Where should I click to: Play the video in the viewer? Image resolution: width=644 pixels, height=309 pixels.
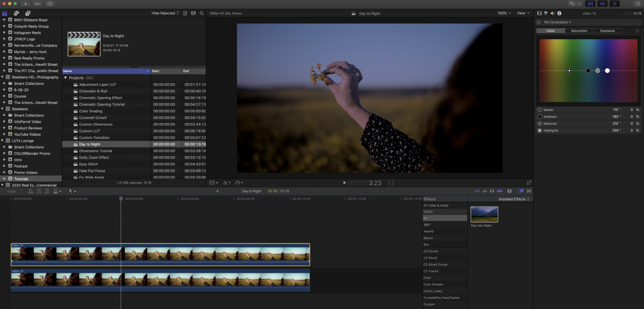click(345, 183)
